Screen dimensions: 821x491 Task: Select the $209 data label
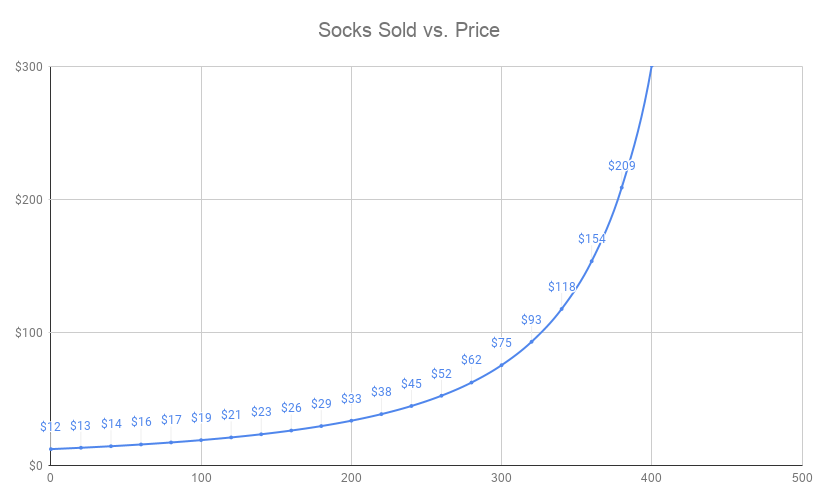(622, 166)
